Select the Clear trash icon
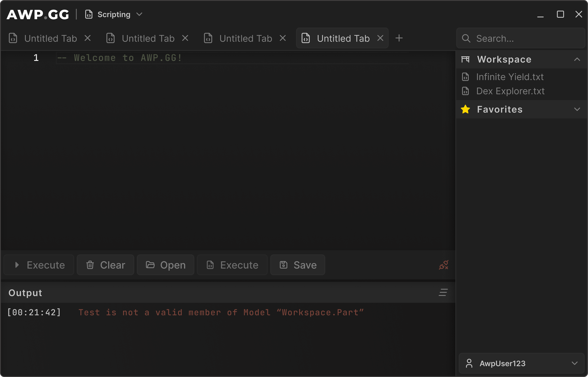Image resolution: width=588 pixels, height=377 pixels. tap(90, 265)
